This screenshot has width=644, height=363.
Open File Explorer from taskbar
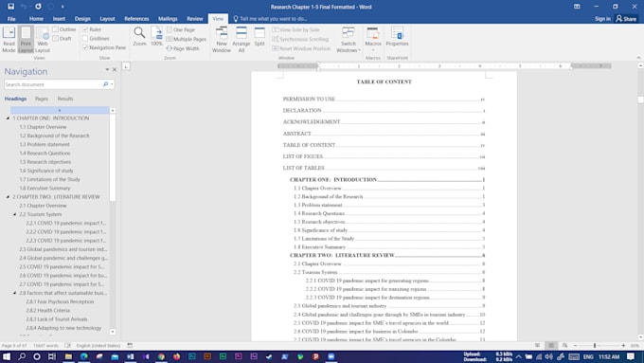[x=68, y=356]
